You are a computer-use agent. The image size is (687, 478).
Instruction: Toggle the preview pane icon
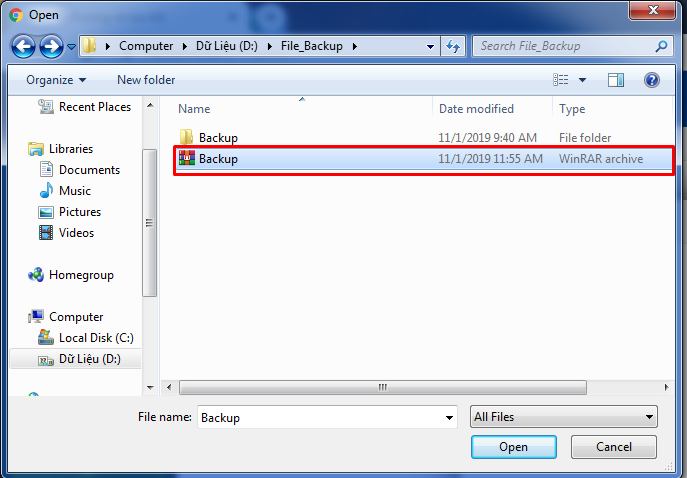click(x=616, y=80)
